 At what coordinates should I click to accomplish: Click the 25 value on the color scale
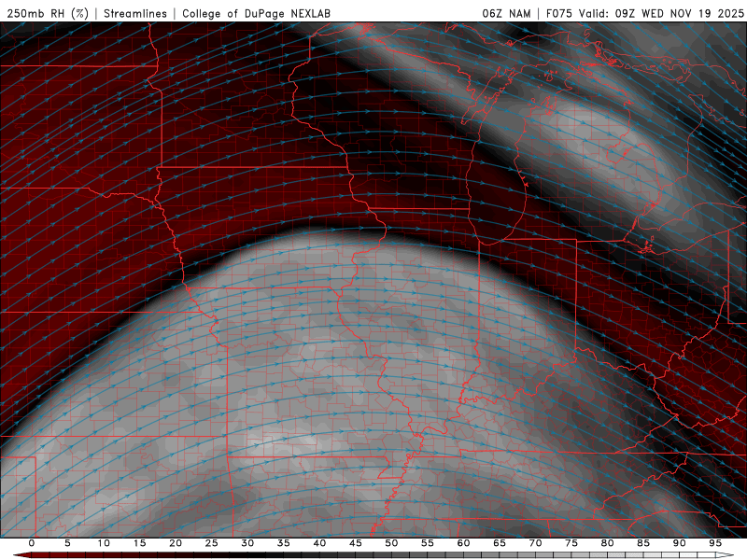[212, 543]
